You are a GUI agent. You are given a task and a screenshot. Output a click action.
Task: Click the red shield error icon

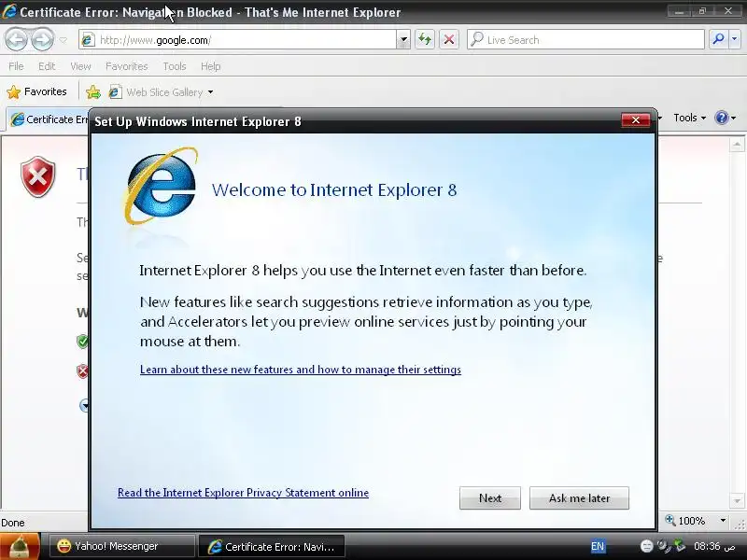(x=37, y=176)
